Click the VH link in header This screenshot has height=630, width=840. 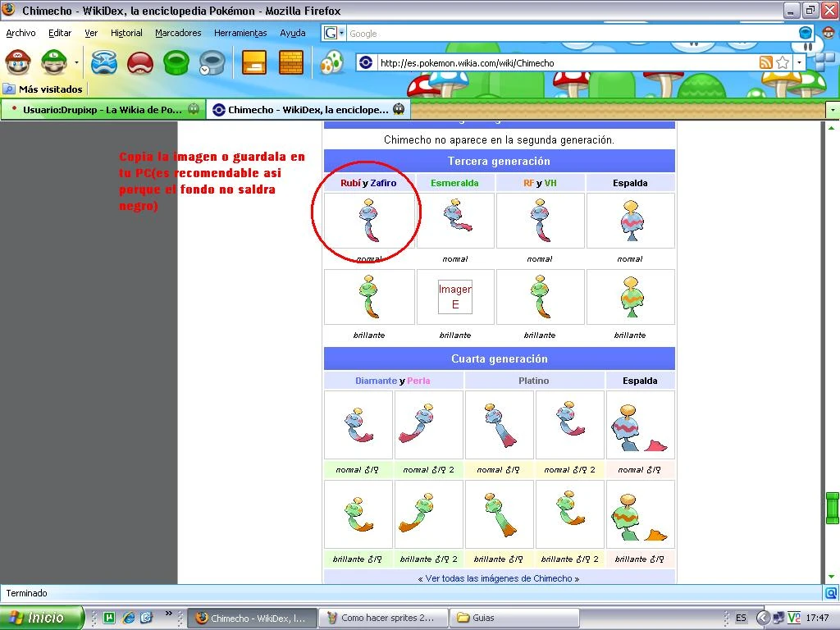[x=550, y=183]
